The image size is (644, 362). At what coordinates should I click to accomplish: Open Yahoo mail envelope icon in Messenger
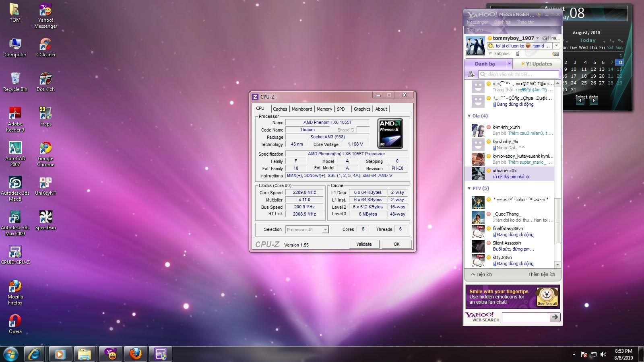pyautogui.click(x=556, y=53)
